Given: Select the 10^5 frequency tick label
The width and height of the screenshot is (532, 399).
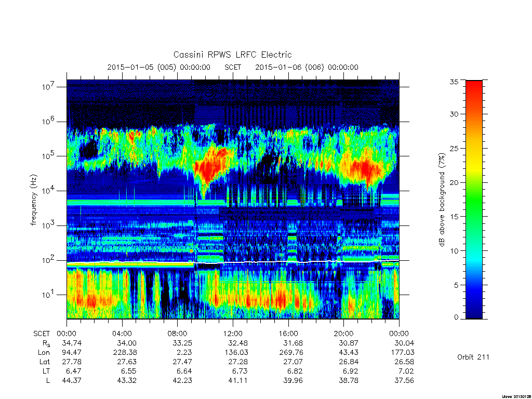Looking at the screenshot, I should [x=48, y=156].
